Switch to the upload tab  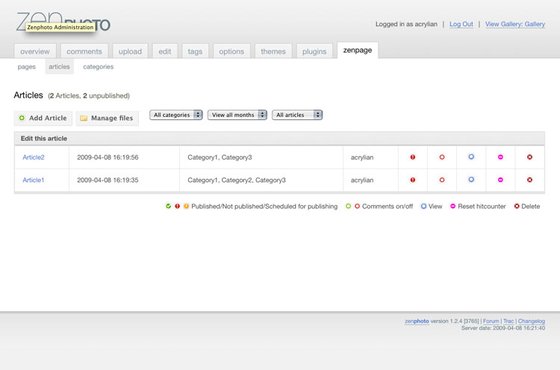130,51
